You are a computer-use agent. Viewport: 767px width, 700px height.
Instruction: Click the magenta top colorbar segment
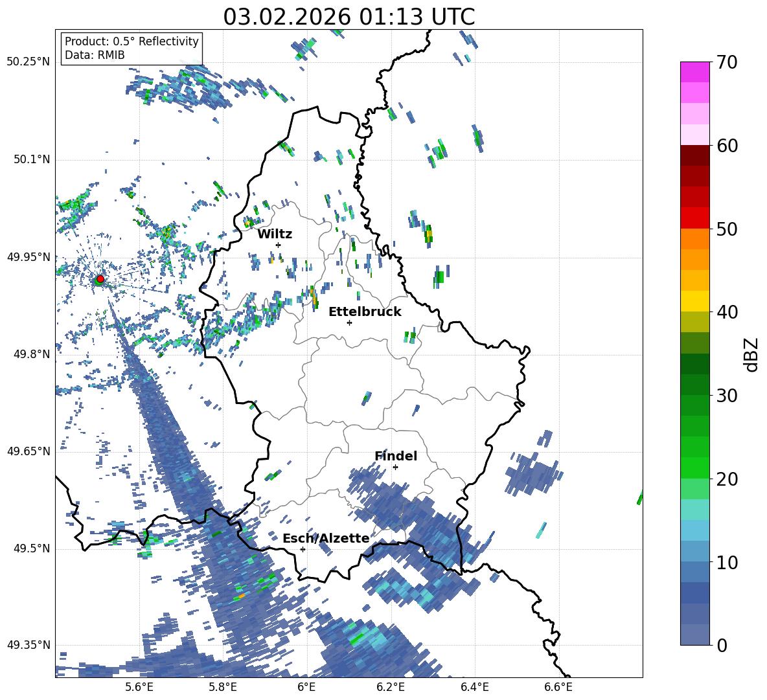pyautogui.click(x=694, y=72)
